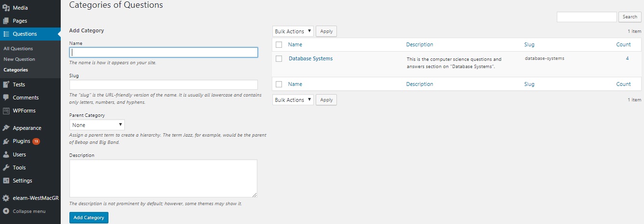Open the top Bulk Actions dropdown
The width and height of the screenshot is (644, 224).
tap(293, 31)
